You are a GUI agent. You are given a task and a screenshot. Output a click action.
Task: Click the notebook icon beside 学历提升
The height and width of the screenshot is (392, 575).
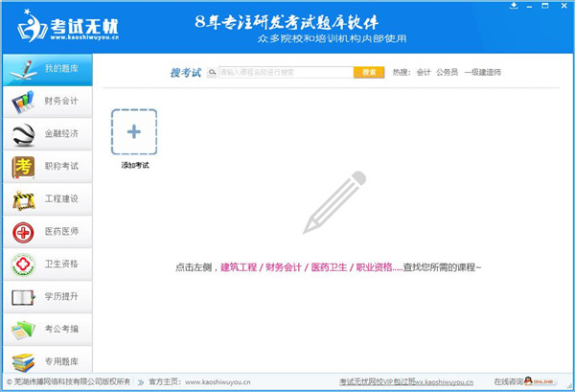click(23, 297)
